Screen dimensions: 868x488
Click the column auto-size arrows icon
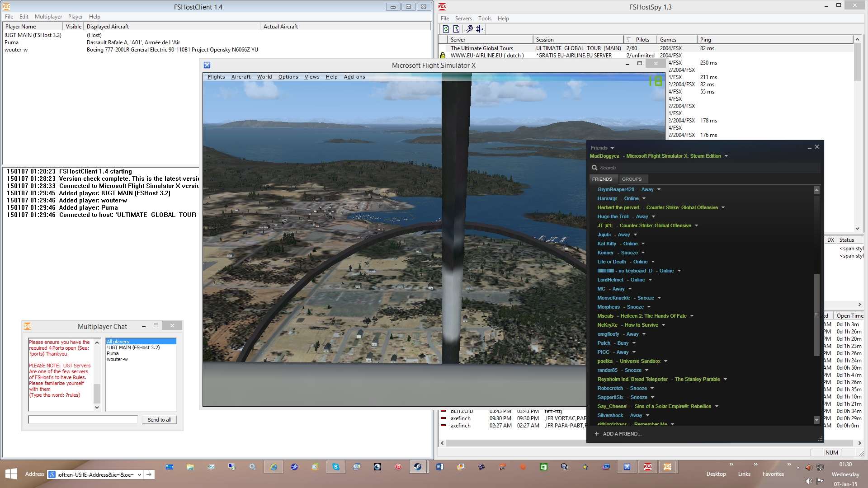click(480, 29)
